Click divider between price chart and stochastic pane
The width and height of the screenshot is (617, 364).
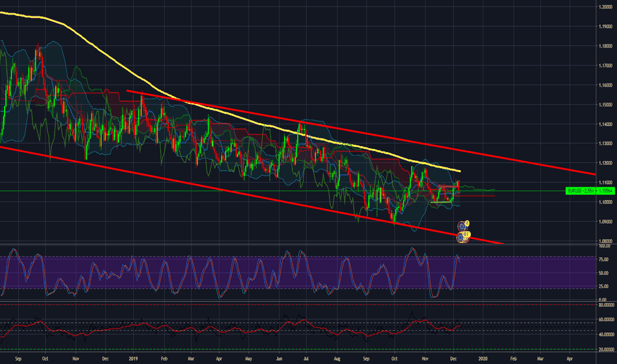pyautogui.click(x=298, y=245)
